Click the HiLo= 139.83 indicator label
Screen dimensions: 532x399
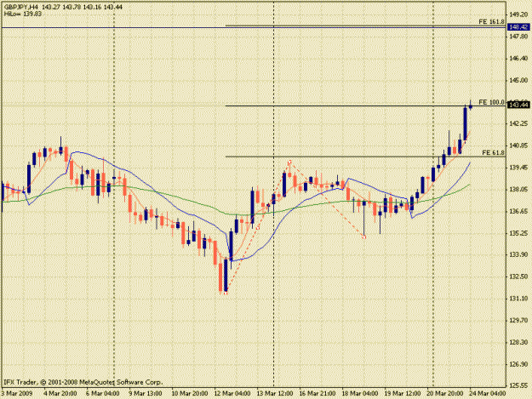(x=23, y=14)
